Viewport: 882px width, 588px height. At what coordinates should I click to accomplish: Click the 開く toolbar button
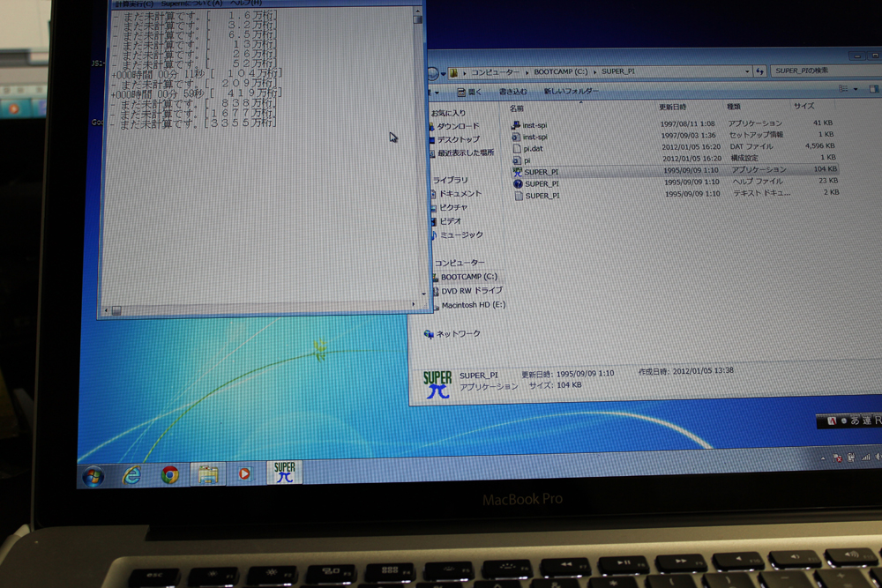point(469,92)
